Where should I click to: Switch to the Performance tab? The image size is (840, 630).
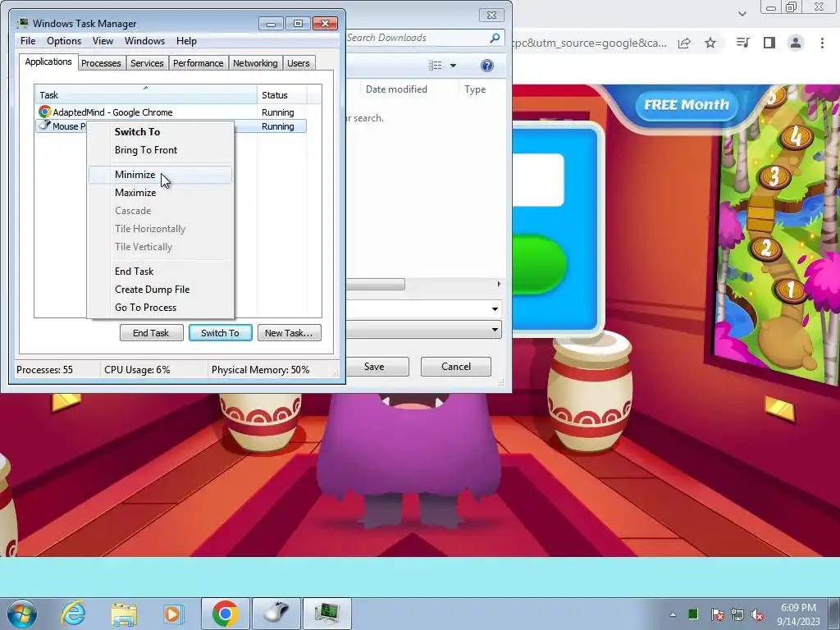click(198, 63)
